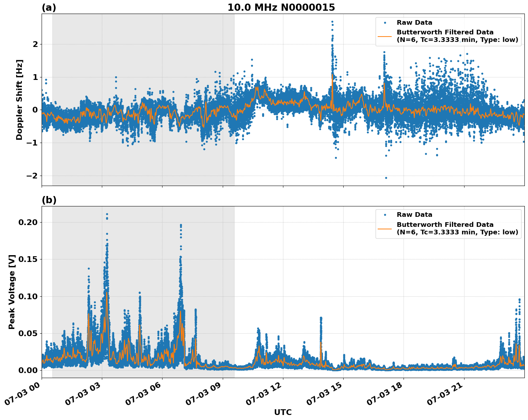Click the orange line marker in panel (b) legend

point(385,229)
